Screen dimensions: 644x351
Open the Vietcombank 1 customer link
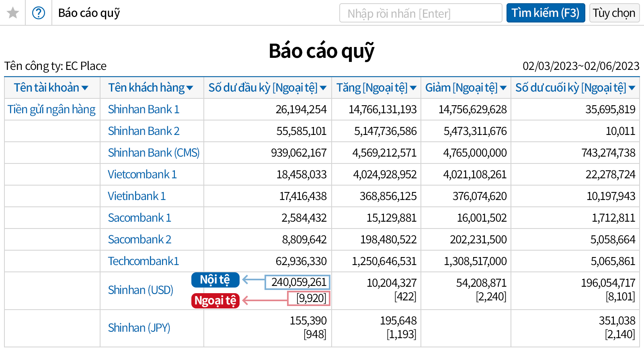[142, 175]
